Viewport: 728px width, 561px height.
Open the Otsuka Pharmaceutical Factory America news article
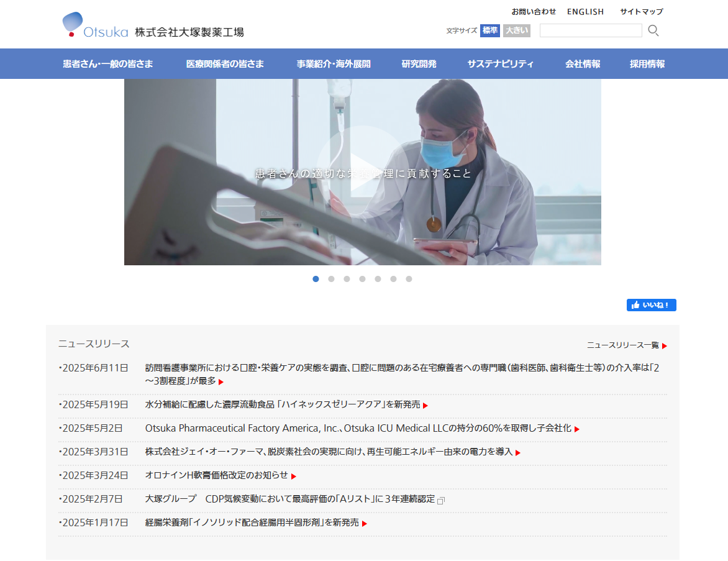(x=358, y=428)
